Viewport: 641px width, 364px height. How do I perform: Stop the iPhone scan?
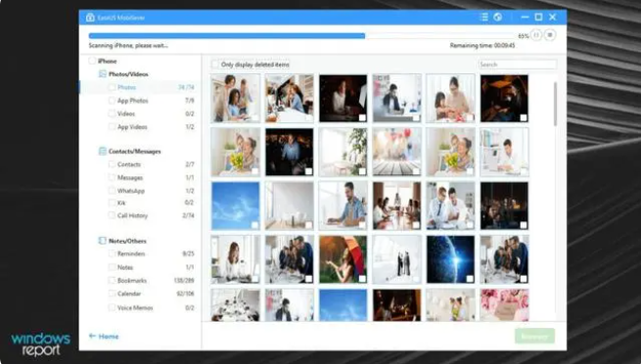pyautogui.click(x=550, y=35)
